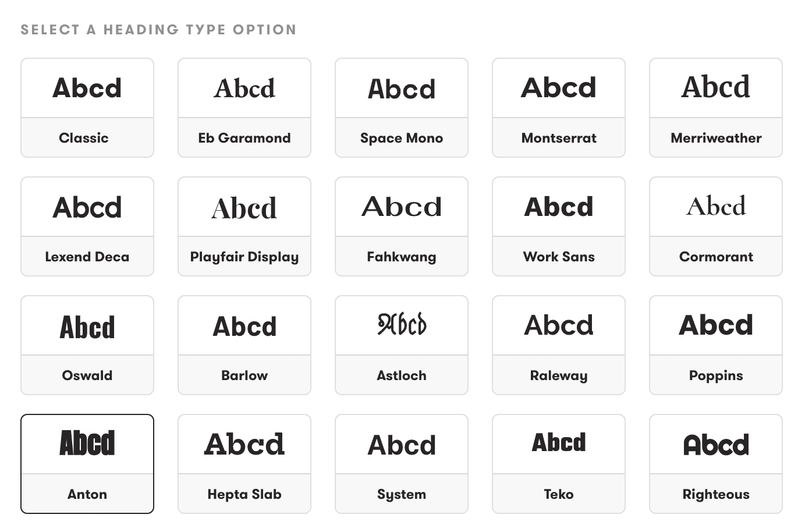
Task: Choose the Work Sans font option
Action: (558, 226)
